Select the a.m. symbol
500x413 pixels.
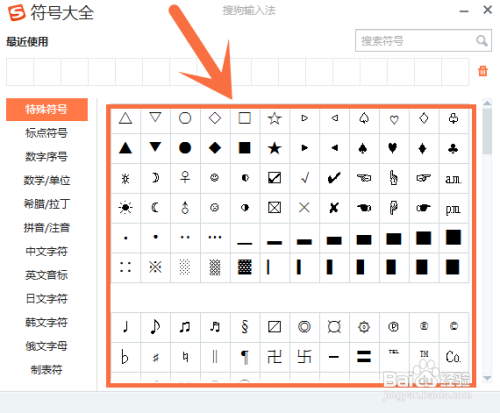click(x=453, y=179)
